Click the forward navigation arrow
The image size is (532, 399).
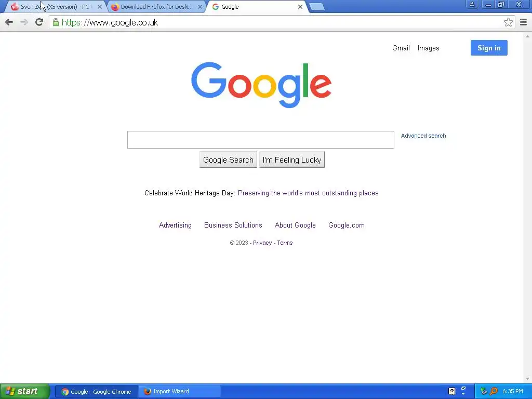24,22
